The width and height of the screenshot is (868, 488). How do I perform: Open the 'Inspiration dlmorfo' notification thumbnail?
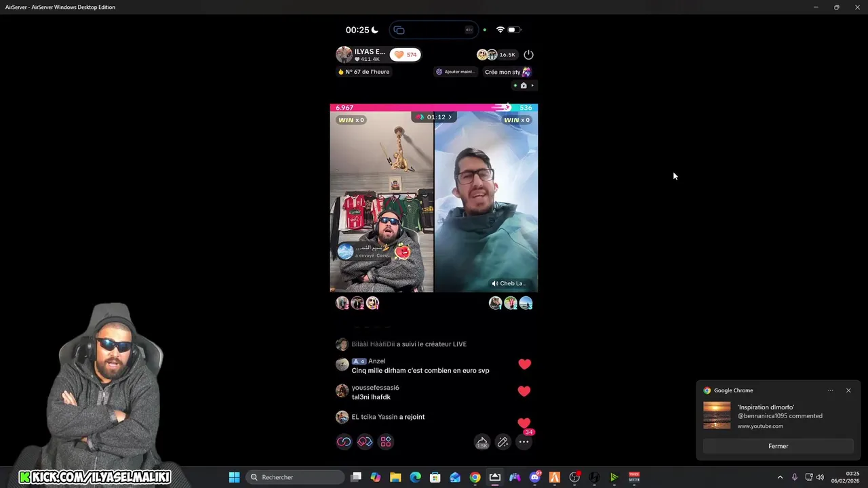717,415
